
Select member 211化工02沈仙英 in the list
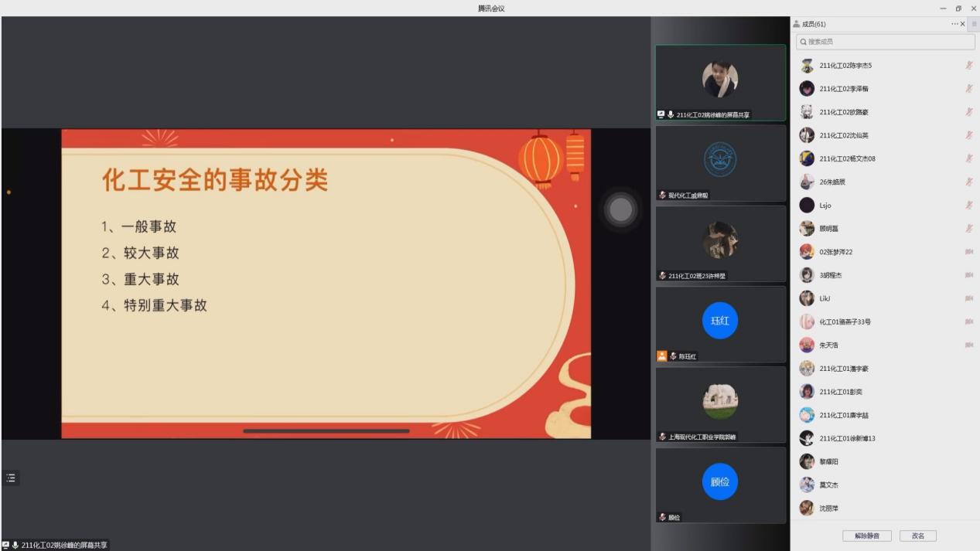(x=844, y=135)
